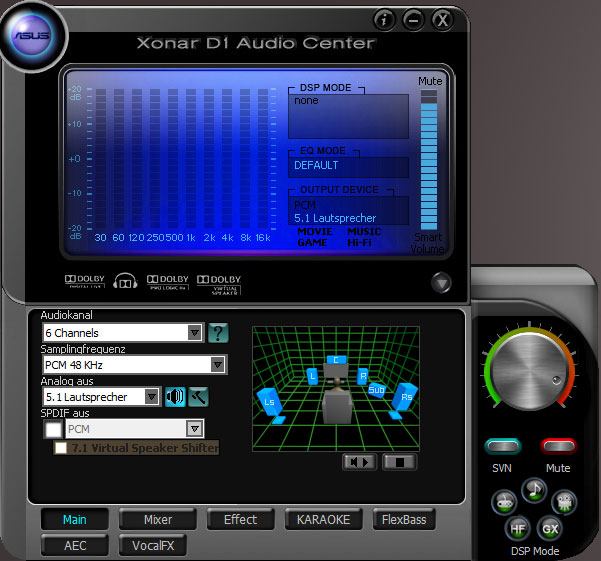Enable the SPDIF aus checkbox

(53, 429)
